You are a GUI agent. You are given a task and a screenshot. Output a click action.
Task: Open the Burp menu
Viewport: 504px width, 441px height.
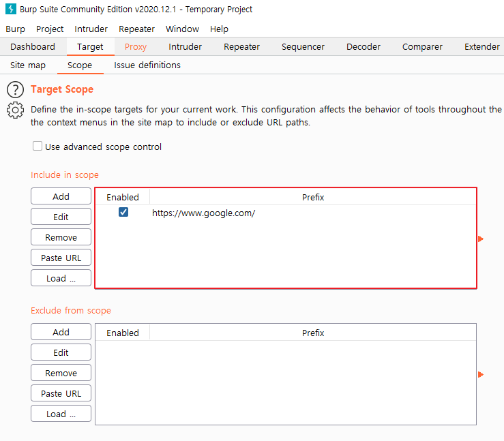(x=15, y=29)
